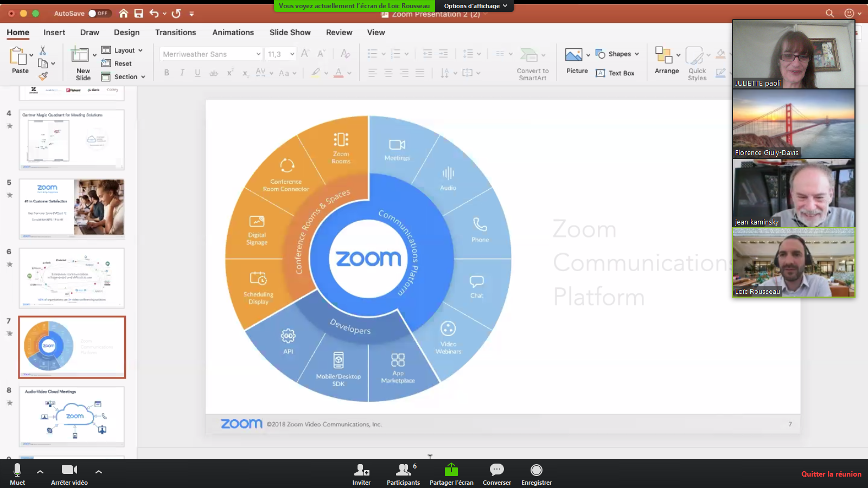Toggle Arrêter vidéo camera button

(x=69, y=474)
